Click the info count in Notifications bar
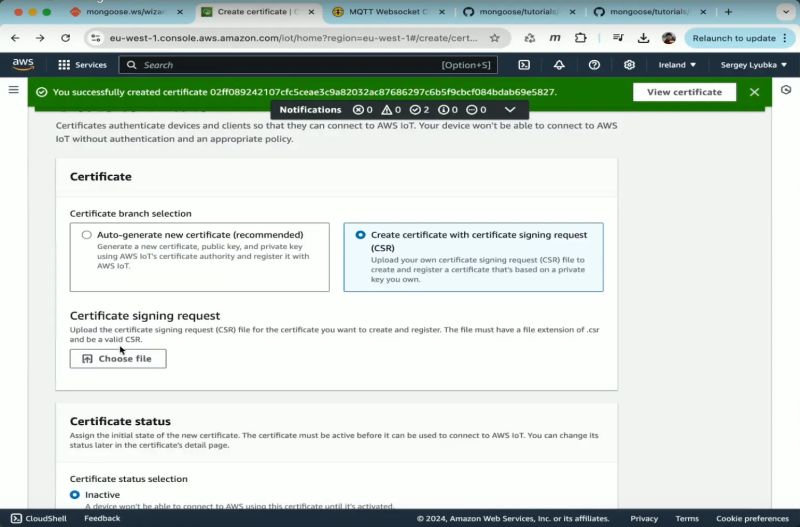Screen dimensions: 800x527 [x=448, y=110]
